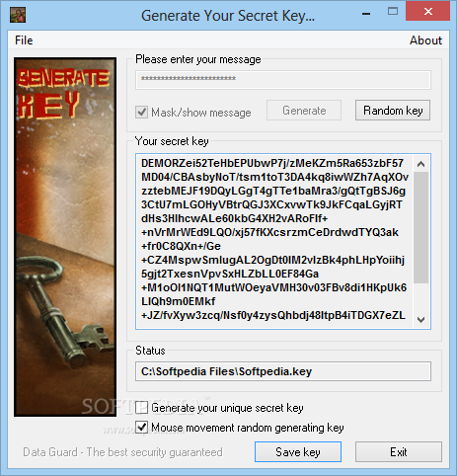
Task: Click the Exit button
Action: click(x=399, y=452)
